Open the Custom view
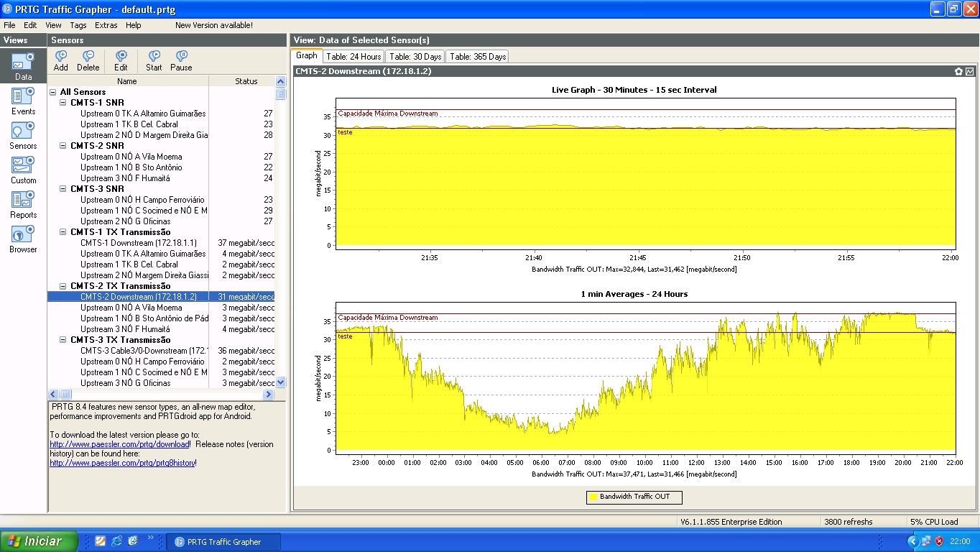Screen dimensions: 980x552 (x=23, y=170)
